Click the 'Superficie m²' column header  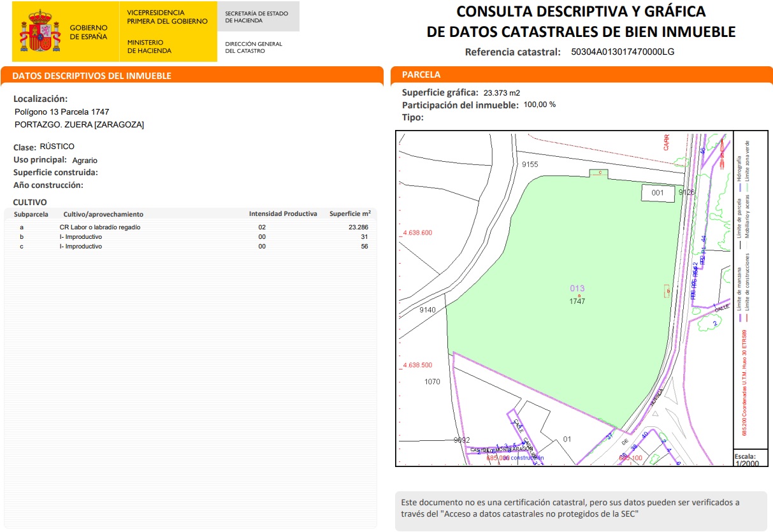(x=350, y=213)
